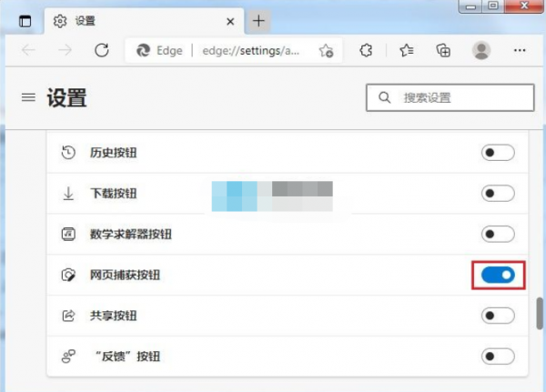Minimize the Edge window

pos(470,6)
